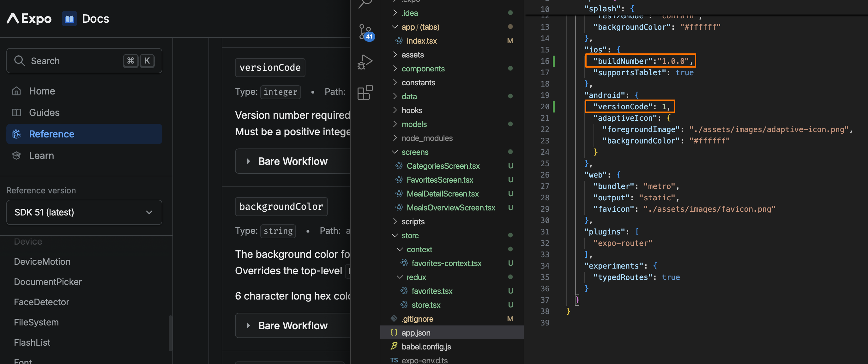Click the React icon beside favorites.tsx
This screenshot has width=868, height=364.
point(404,291)
